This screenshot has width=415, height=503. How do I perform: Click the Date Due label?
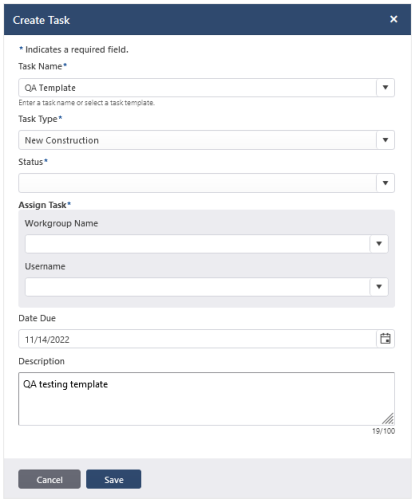point(37,318)
